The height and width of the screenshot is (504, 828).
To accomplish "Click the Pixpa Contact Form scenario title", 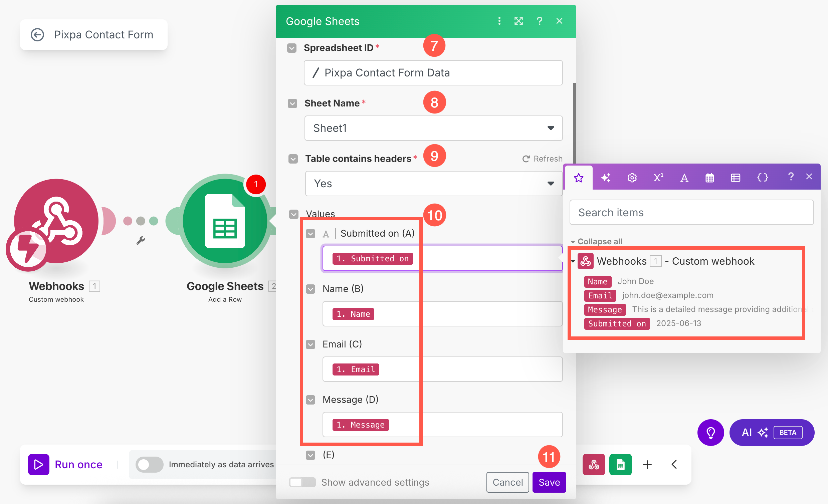I will pos(103,35).
